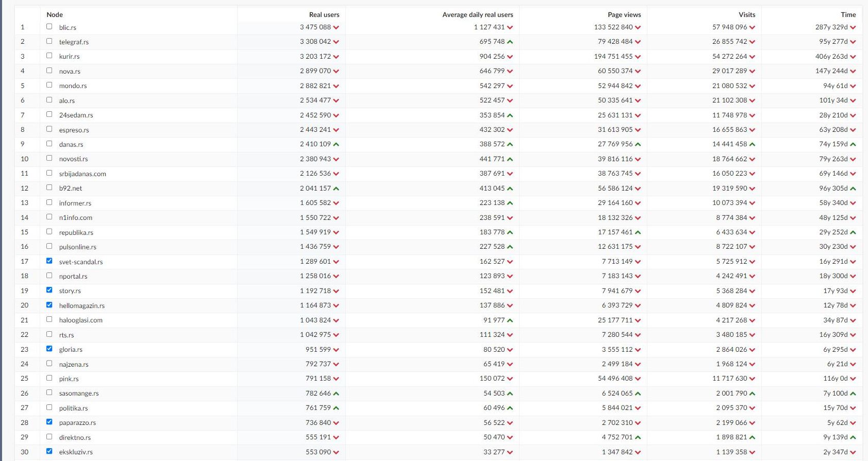
Task: Sort by Real users column header
Action: click(324, 14)
